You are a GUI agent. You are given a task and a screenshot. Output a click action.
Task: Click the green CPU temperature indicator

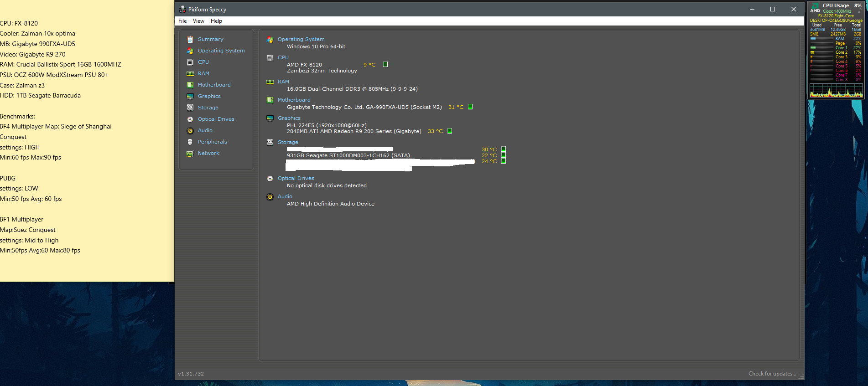tap(385, 64)
